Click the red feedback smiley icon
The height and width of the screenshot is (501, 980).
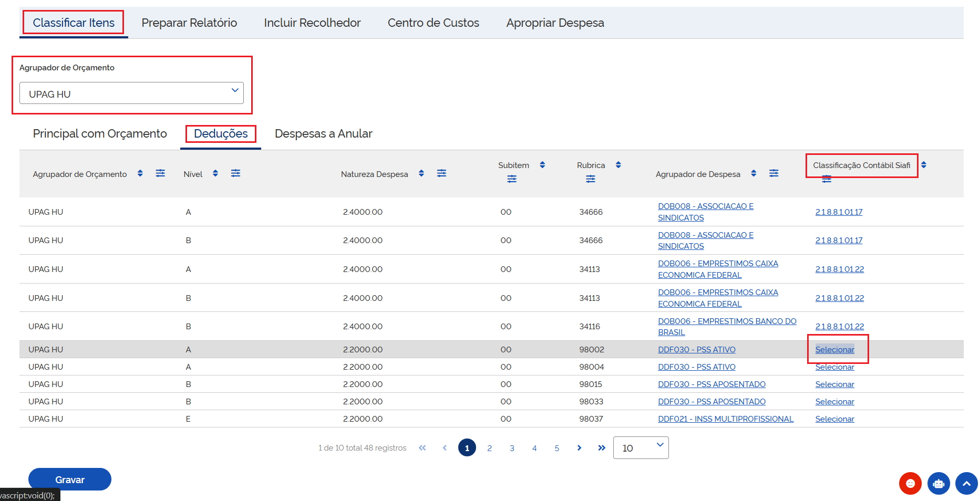911,483
